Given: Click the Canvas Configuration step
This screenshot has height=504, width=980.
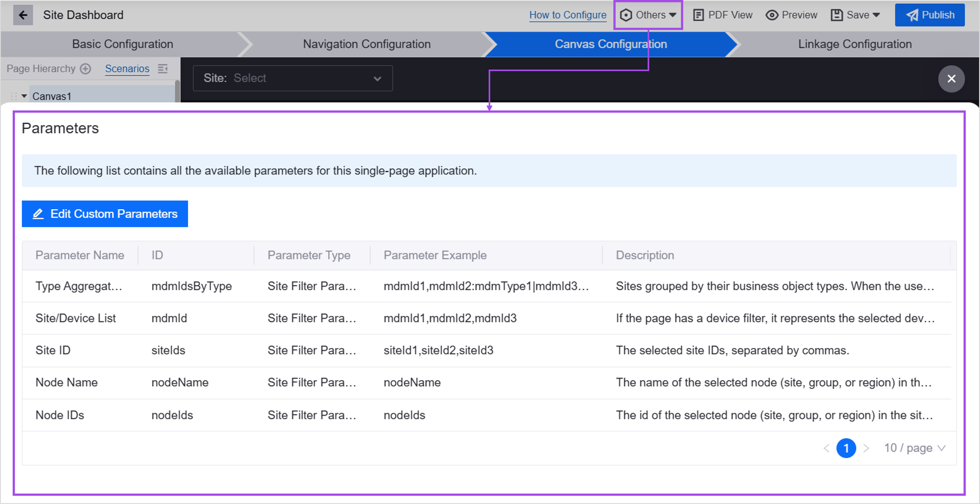Looking at the screenshot, I should click(611, 44).
